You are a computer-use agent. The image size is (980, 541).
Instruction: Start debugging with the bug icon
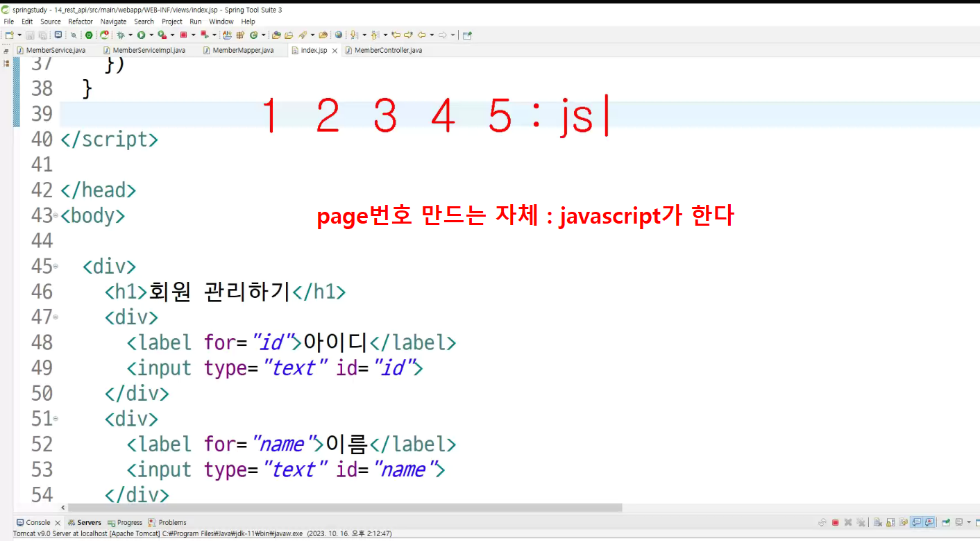120,35
